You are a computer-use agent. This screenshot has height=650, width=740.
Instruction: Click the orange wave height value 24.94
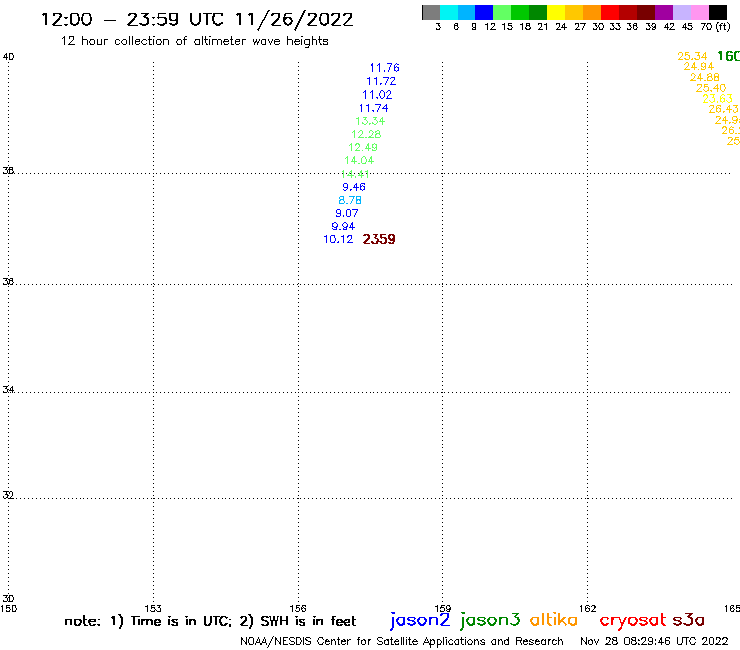pyautogui.click(x=699, y=67)
